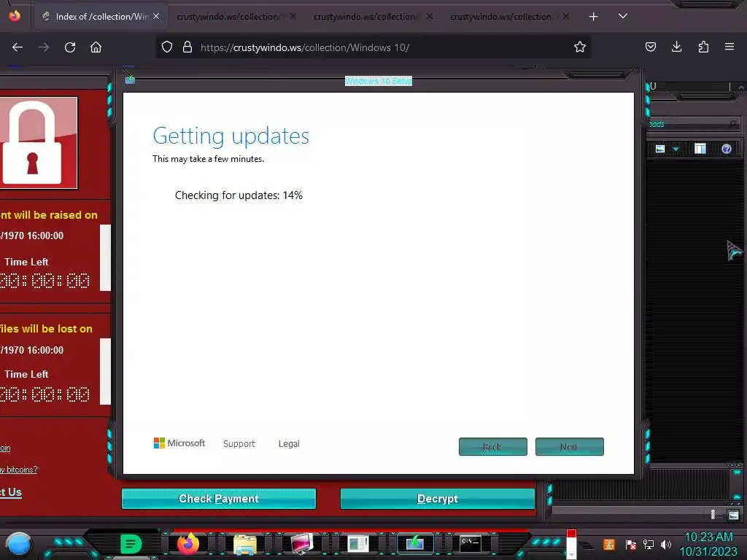This screenshot has width=747, height=560.
Task: Open Firefox from the taskbar
Action: 187,544
